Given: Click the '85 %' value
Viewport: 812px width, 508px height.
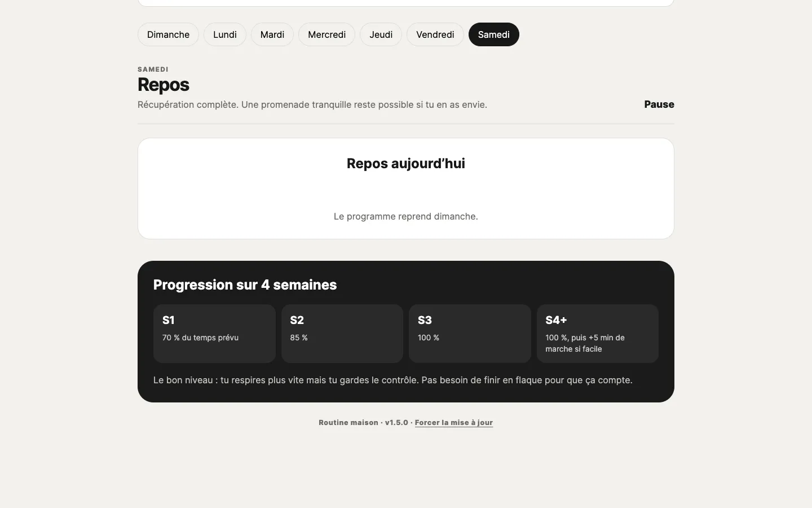Looking at the screenshot, I should 299,338.
